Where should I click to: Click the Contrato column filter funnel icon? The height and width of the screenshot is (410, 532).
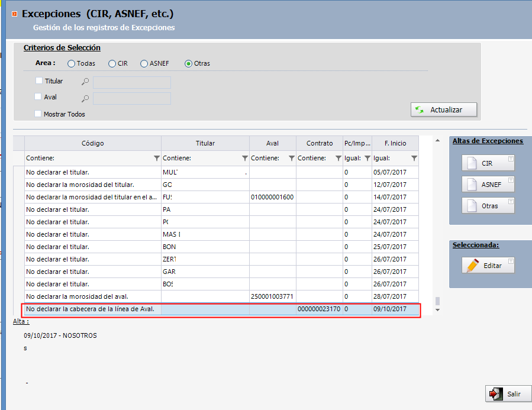(338, 159)
